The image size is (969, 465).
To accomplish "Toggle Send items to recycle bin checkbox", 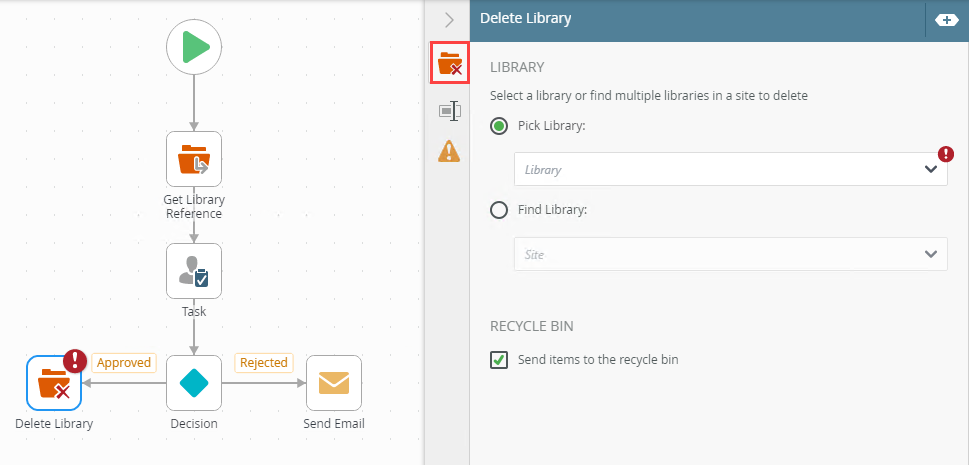I will tap(499, 360).
